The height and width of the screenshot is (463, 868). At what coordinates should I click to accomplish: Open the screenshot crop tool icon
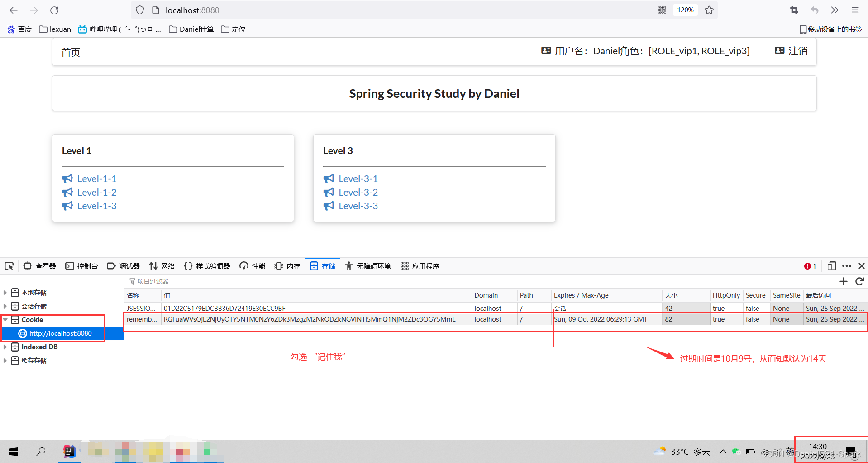(794, 10)
